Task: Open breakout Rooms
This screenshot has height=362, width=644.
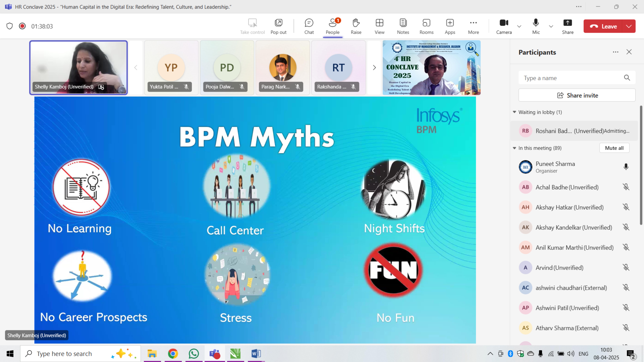Action: click(426, 26)
